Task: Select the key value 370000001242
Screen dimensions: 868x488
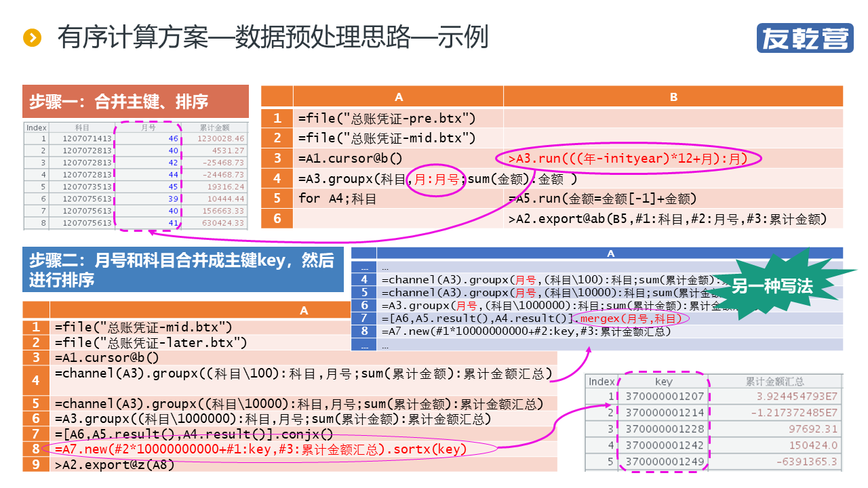Action: (665, 445)
